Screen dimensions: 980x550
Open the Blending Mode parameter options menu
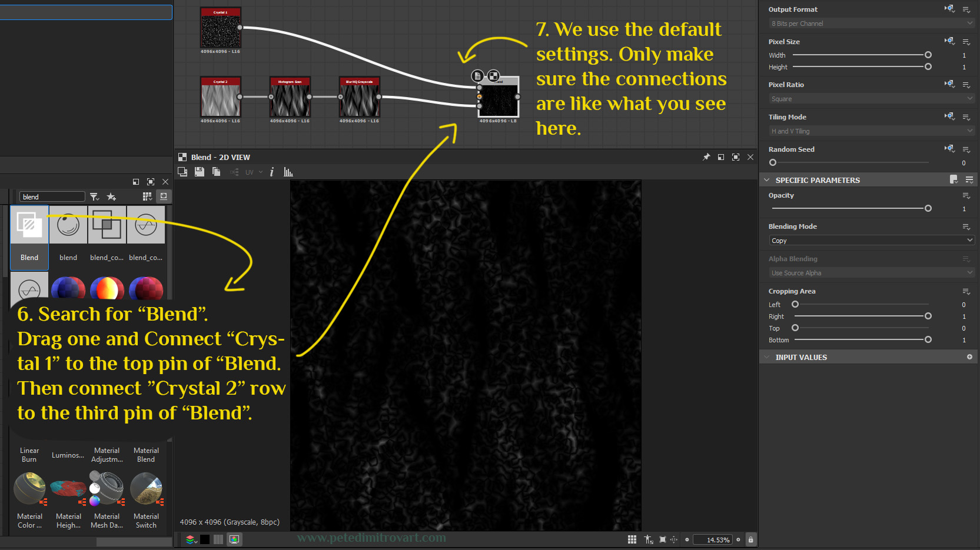click(966, 226)
